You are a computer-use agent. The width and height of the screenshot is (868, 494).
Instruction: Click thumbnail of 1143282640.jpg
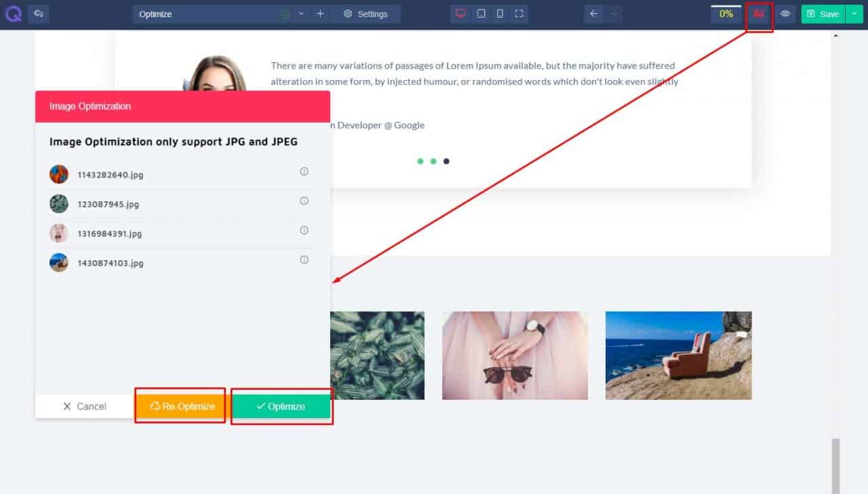point(59,174)
